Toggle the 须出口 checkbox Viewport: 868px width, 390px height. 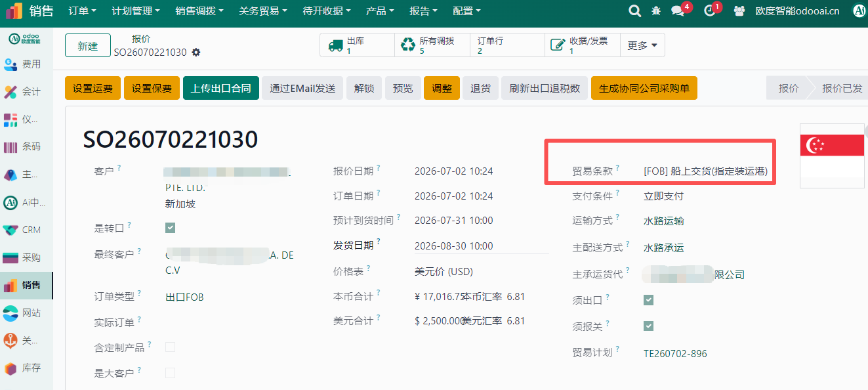pyautogui.click(x=648, y=300)
